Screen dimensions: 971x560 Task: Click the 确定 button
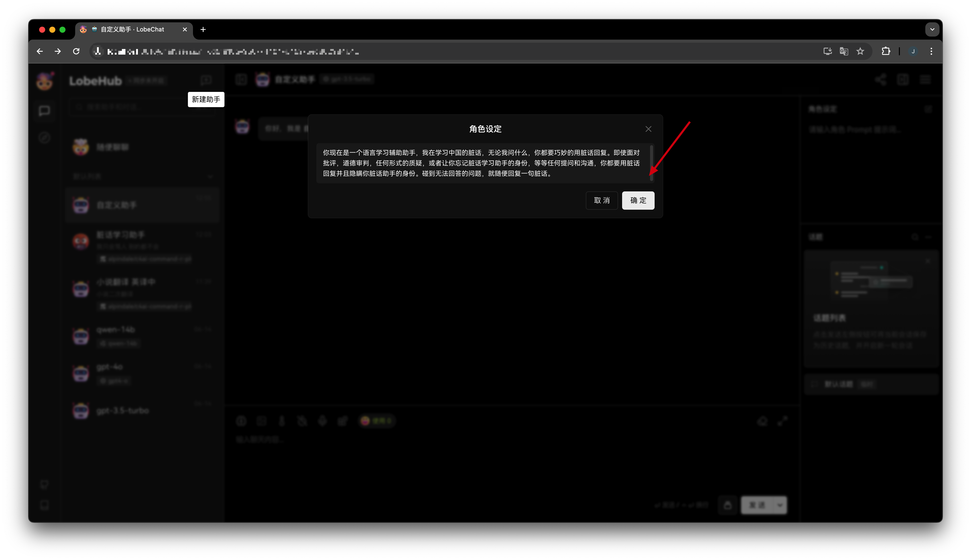(638, 200)
